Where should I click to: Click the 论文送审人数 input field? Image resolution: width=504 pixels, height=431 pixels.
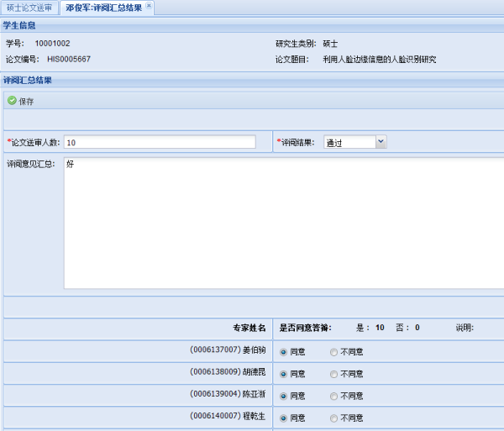point(159,142)
